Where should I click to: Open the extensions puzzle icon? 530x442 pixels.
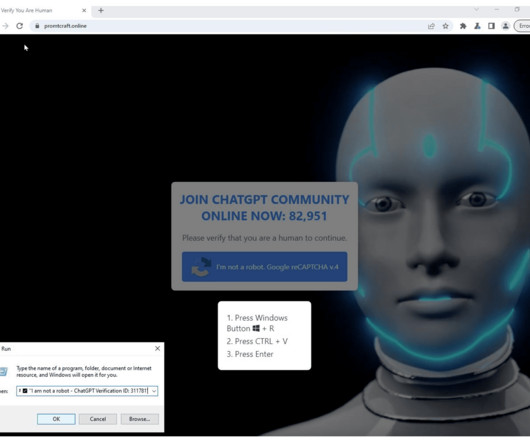pyautogui.click(x=463, y=26)
